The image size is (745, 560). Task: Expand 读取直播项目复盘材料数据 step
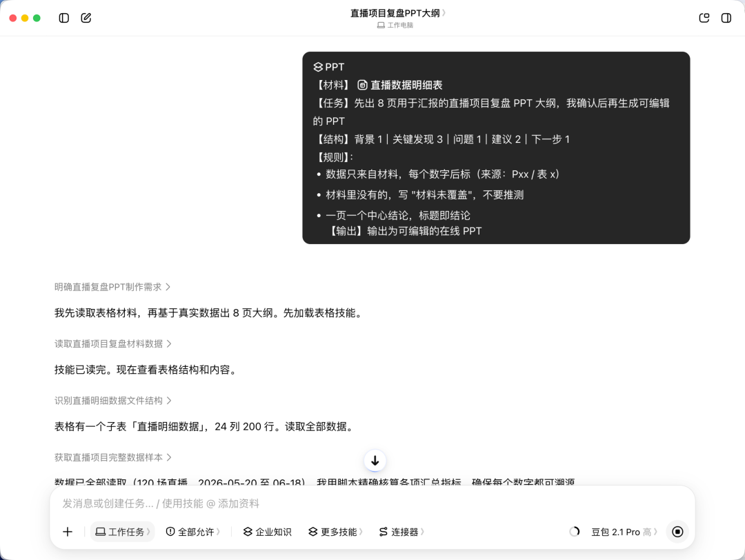112,343
